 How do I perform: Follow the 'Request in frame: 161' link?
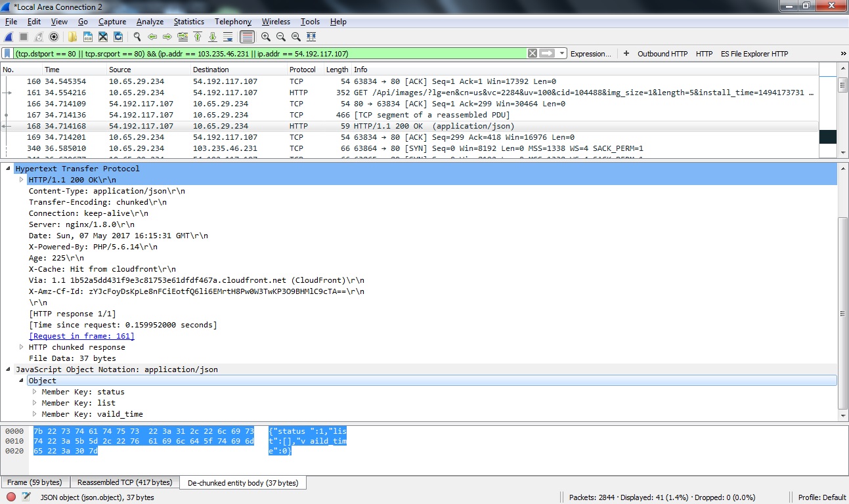pos(81,336)
